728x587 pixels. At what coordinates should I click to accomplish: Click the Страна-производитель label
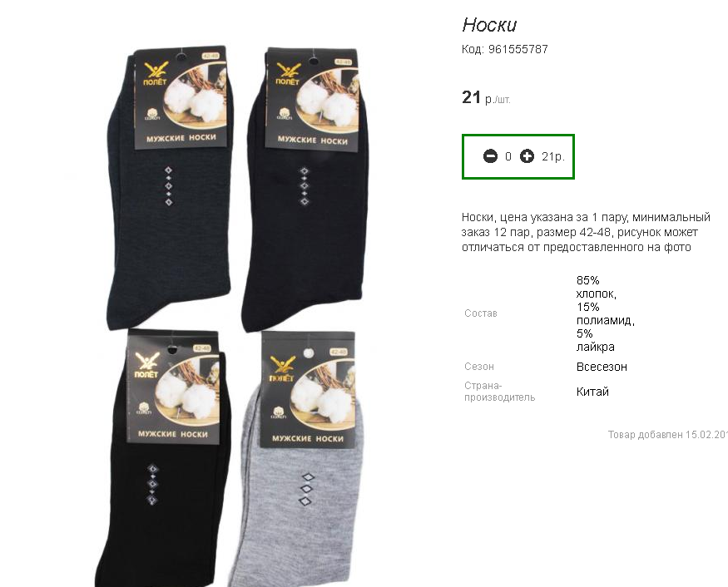(499, 392)
